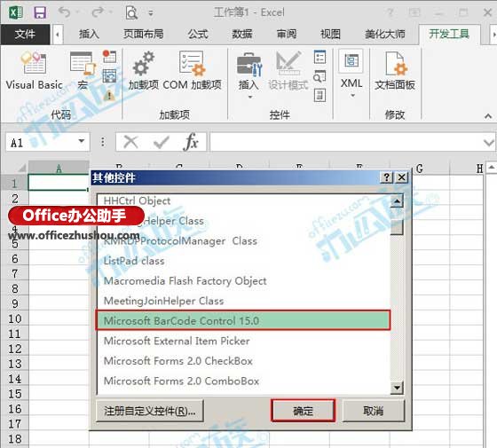The height and width of the screenshot is (448, 497).
Task: Select Microsoft BarCode Control 15.0
Action: coord(243,320)
